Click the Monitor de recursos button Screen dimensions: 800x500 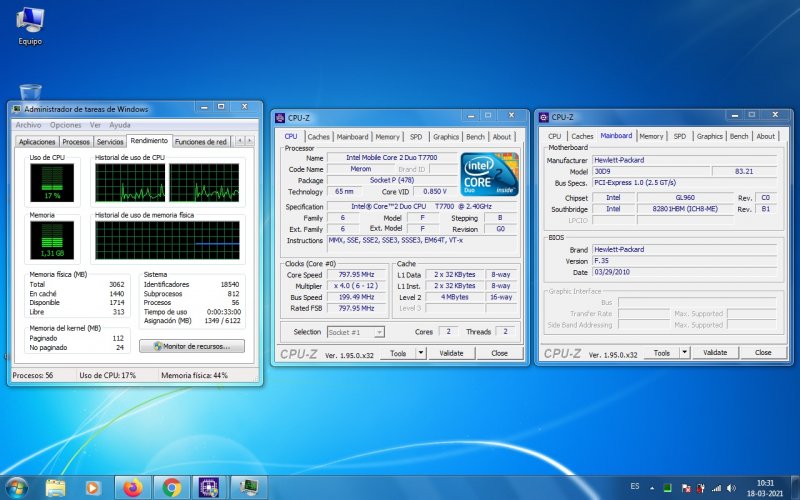pos(192,346)
